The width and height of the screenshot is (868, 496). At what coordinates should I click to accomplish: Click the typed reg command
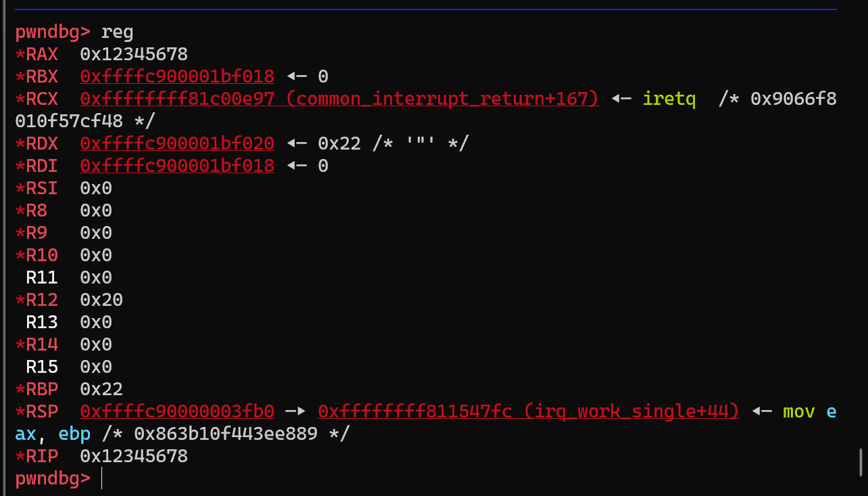pyautogui.click(x=118, y=31)
